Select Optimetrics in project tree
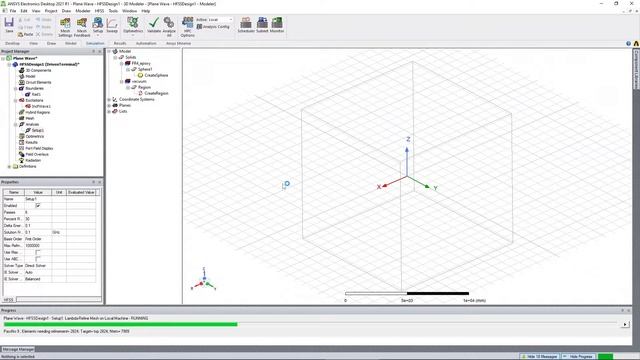 (31, 136)
